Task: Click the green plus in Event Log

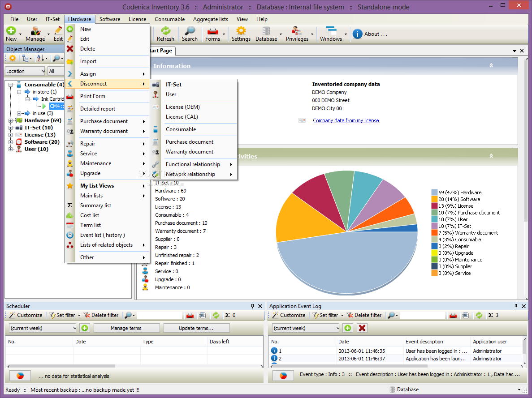Action: pyautogui.click(x=348, y=328)
